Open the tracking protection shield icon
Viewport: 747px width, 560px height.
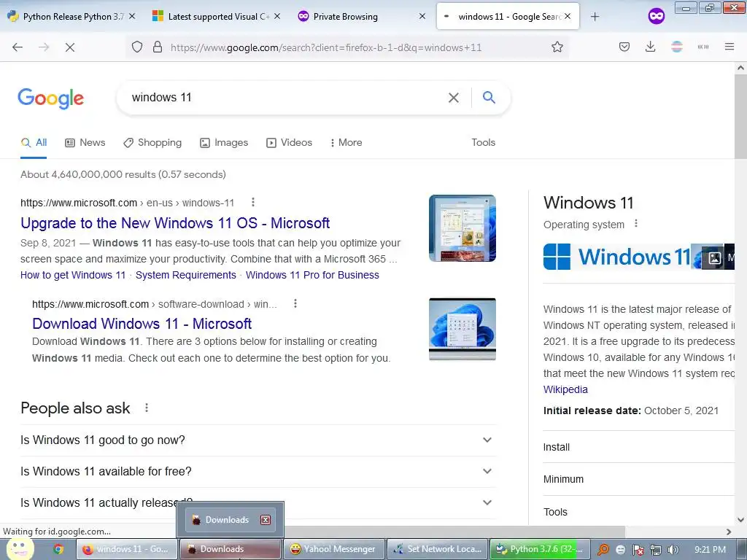click(x=137, y=47)
